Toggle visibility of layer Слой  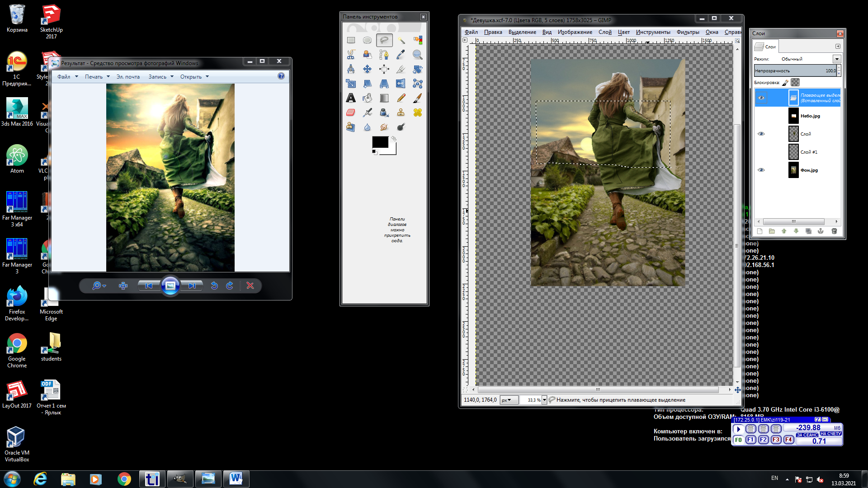(x=761, y=134)
